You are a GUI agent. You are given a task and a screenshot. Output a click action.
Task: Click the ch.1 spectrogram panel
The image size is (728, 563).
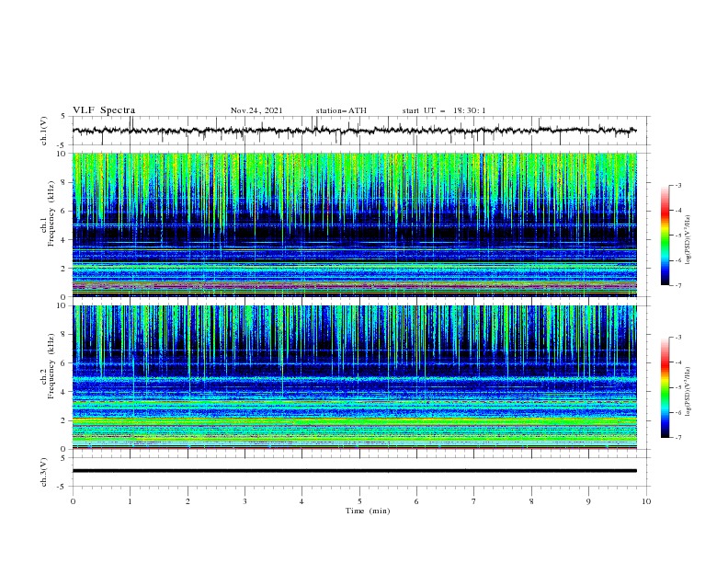355,224
